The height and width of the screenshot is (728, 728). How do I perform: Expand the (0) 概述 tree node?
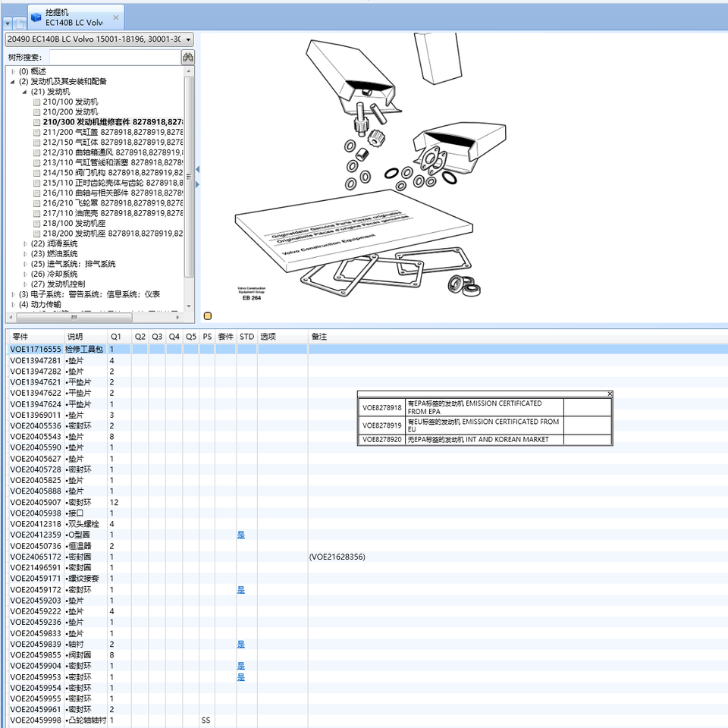tap(13, 71)
